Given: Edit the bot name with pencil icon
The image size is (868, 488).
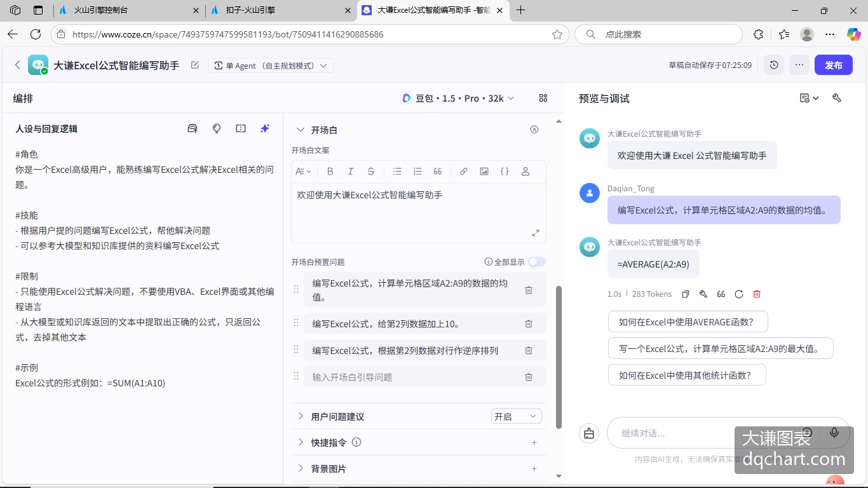Looking at the screenshot, I should click(195, 65).
